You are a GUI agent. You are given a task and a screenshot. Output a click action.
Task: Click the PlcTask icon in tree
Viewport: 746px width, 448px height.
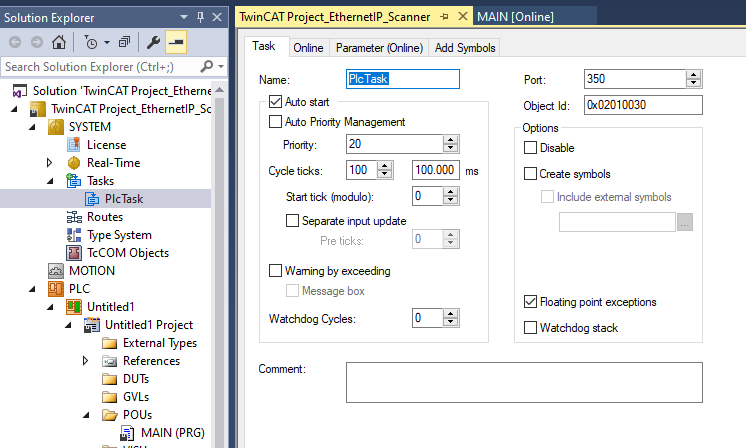[x=92, y=199]
